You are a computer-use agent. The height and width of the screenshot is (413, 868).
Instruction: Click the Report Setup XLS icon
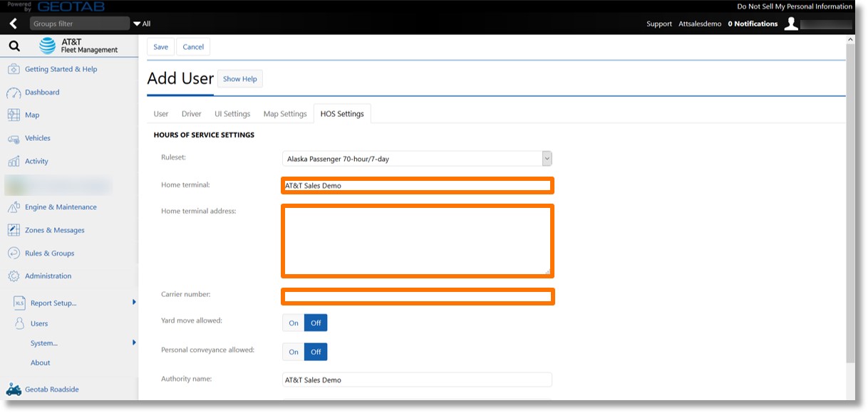click(20, 303)
